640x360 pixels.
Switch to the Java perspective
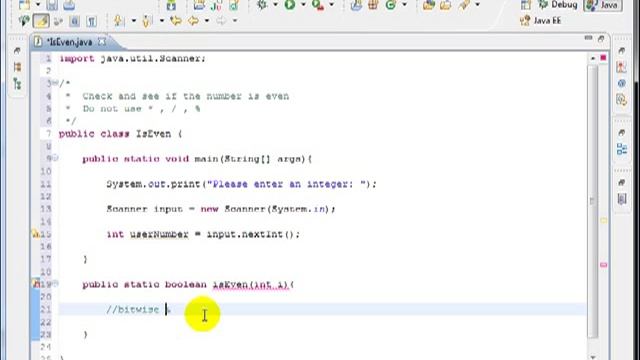603,5
